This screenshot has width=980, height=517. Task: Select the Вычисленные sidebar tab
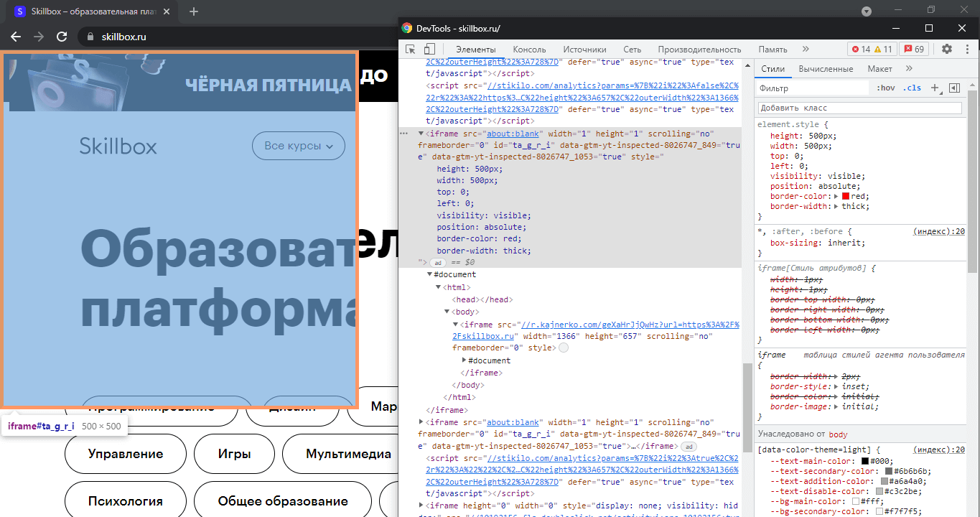point(826,69)
